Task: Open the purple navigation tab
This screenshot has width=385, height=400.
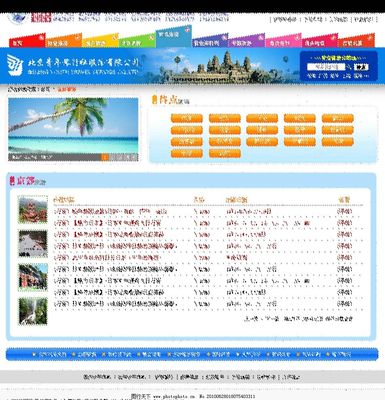Action: (x=247, y=41)
